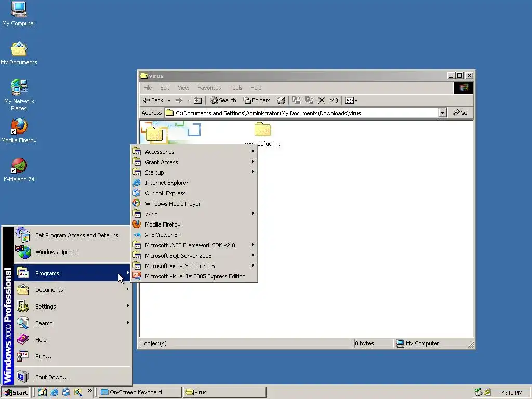Viewport: 532px width, 399px height.
Task: Launch Internet Explorer from quick launch
Action: (x=54, y=393)
